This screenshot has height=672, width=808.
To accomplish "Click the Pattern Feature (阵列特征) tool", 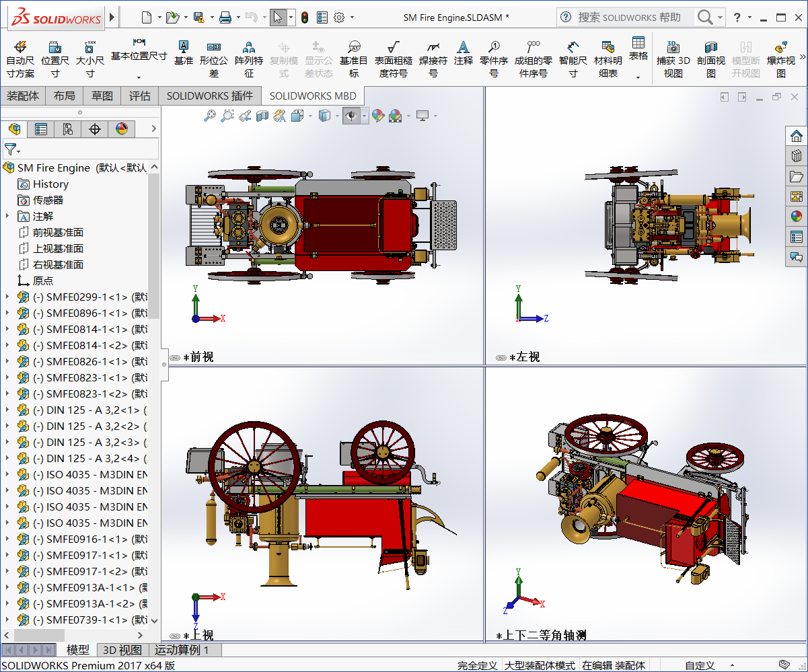I will [x=249, y=59].
